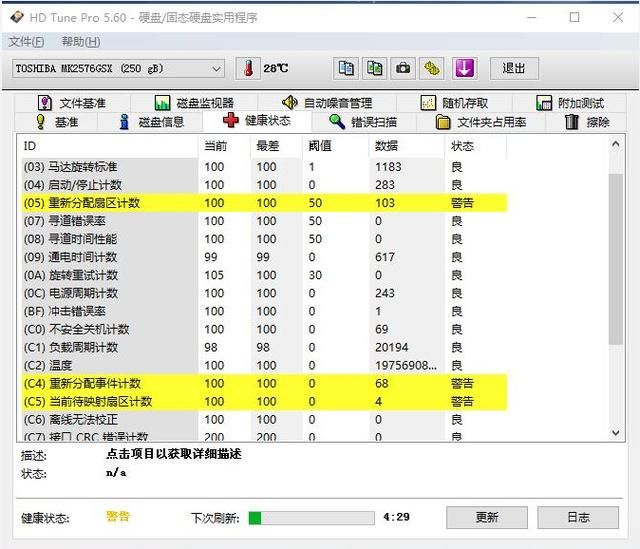
Task: Select row (09) 通电时间计数
Action: point(264,257)
